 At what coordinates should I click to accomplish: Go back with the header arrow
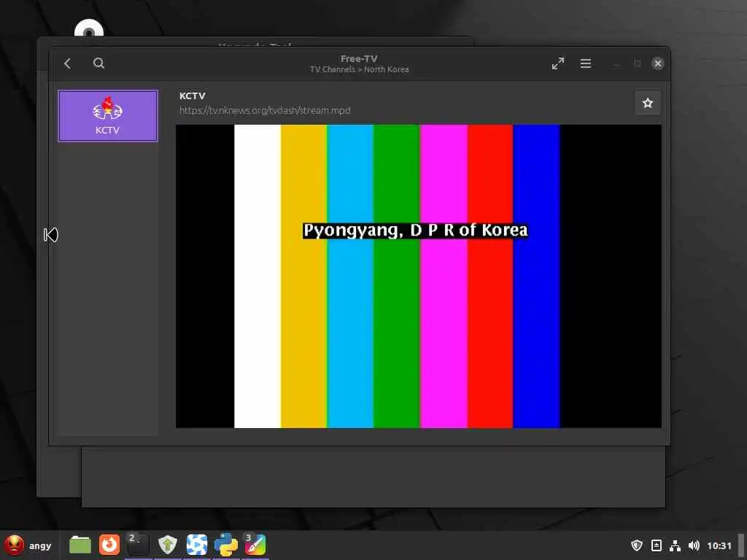pyautogui.click(x=68, y=63)
